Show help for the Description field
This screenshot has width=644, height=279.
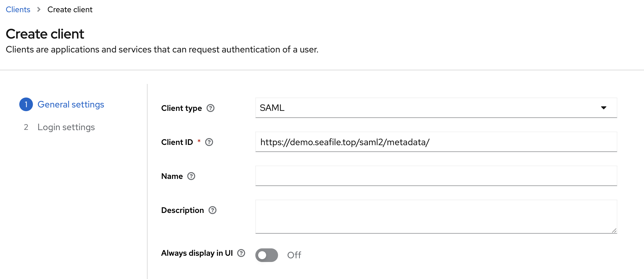[212, 210]
